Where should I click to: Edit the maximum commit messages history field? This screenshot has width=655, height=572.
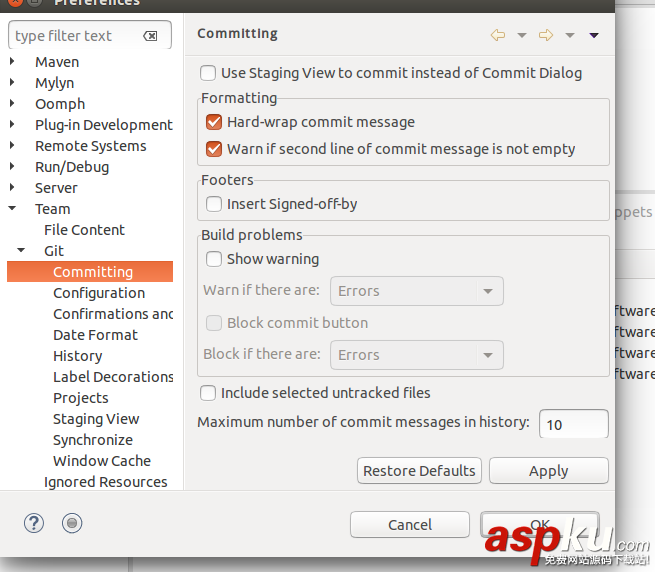click(x=574, y=424)
